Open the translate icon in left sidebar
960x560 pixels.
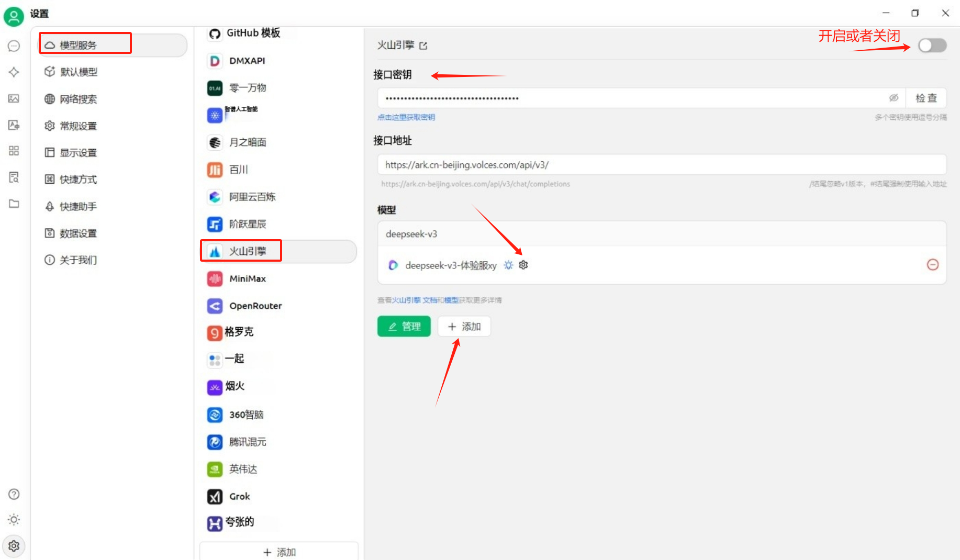pos(14,125)
